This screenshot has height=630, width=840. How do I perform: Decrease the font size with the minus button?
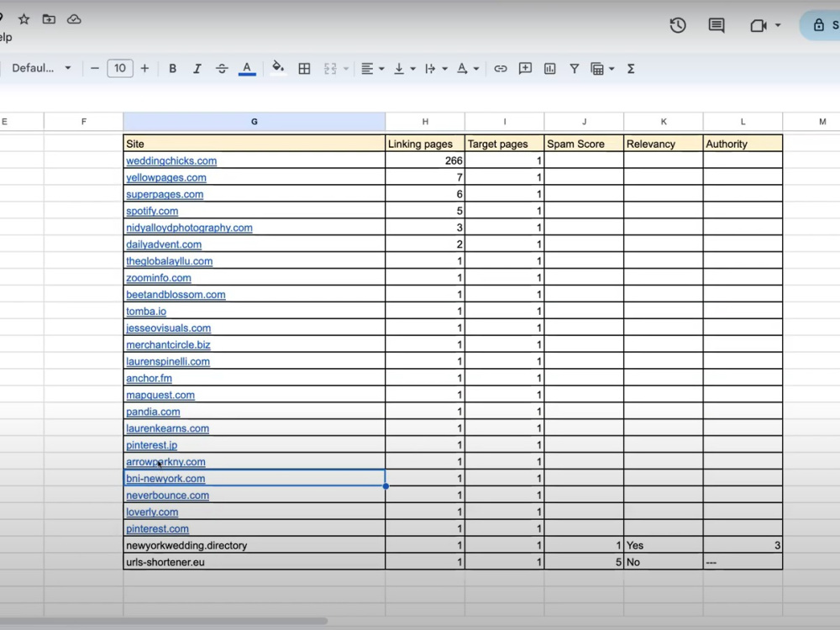[95, 68]
